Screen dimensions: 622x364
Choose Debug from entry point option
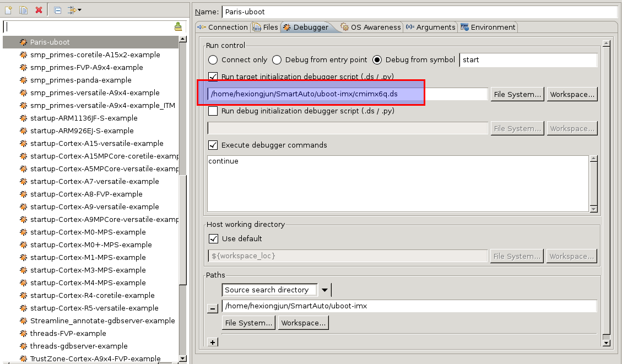coord(277,59)
